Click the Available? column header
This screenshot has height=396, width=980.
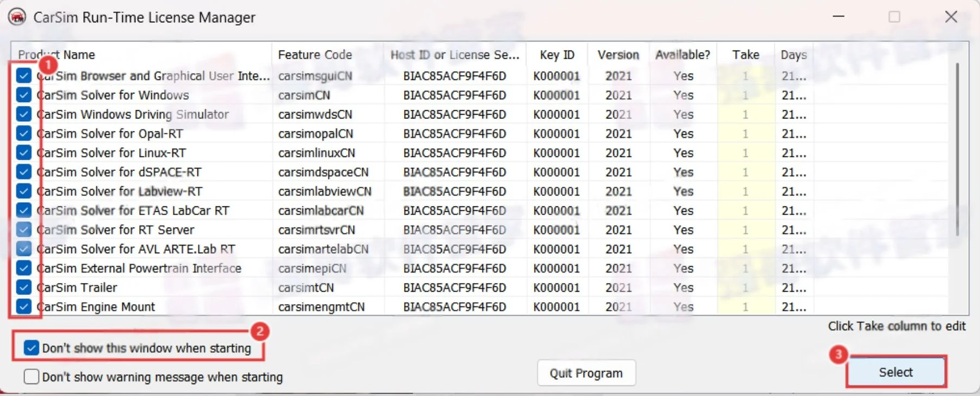683,54
